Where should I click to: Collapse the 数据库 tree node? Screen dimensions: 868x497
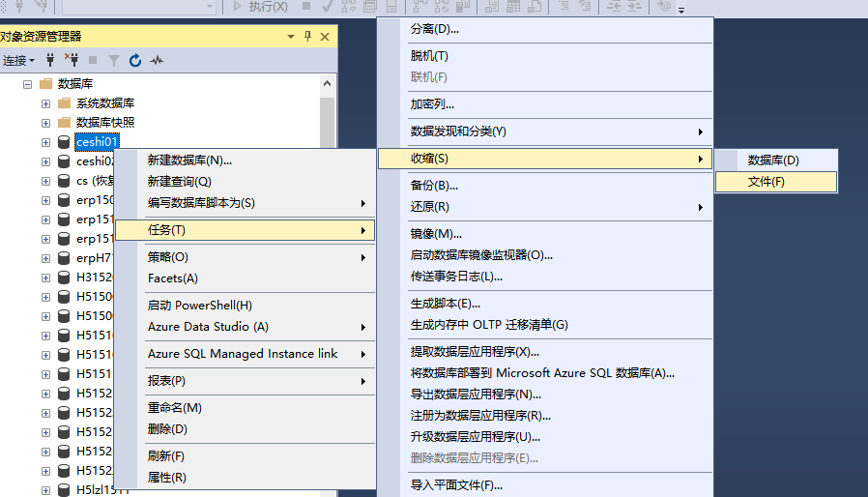(x=27, y=84)
